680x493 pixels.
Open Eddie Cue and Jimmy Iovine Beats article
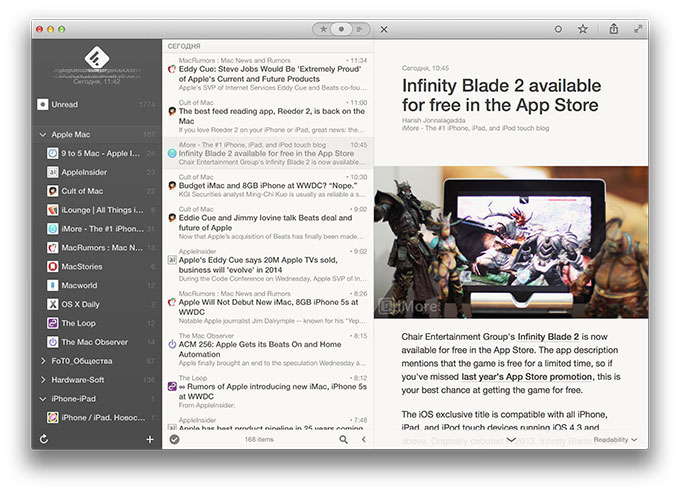268,223
